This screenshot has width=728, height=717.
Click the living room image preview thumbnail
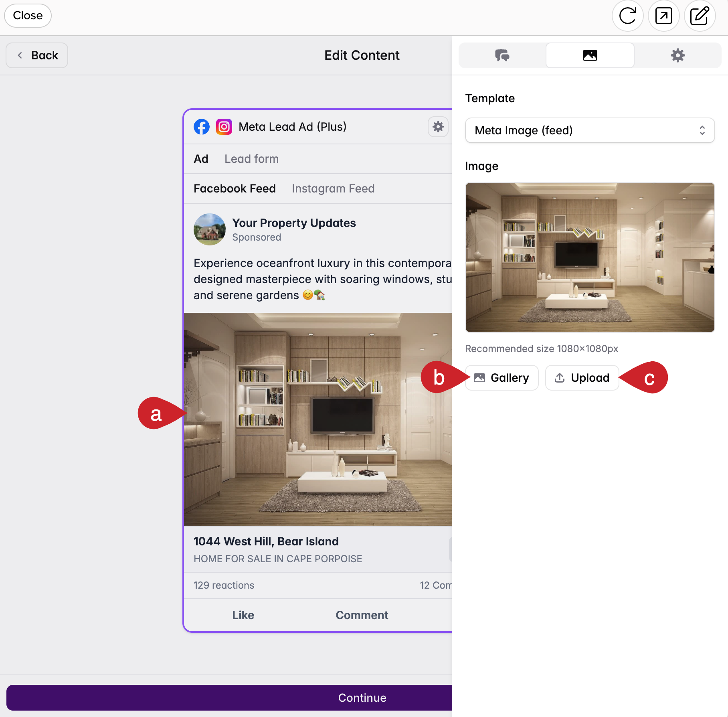pos(590,257)
